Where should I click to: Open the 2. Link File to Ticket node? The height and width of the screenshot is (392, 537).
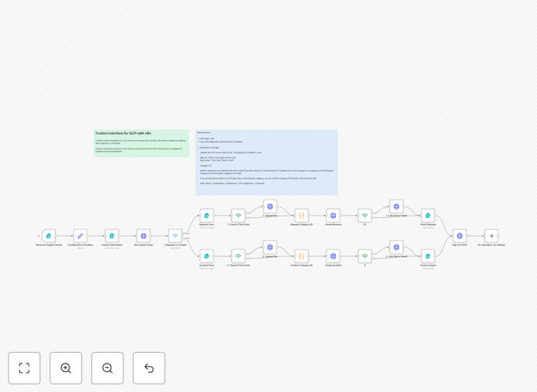tap(396, 247)
